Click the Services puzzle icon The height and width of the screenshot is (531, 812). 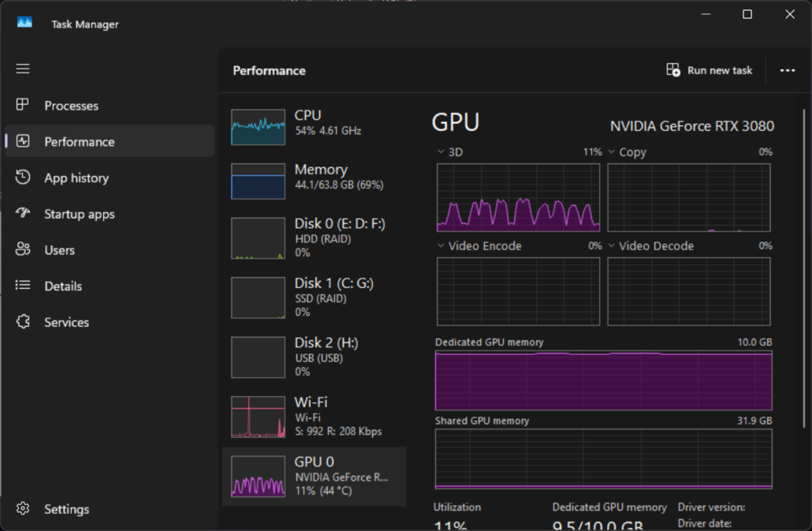pos(23,322)
